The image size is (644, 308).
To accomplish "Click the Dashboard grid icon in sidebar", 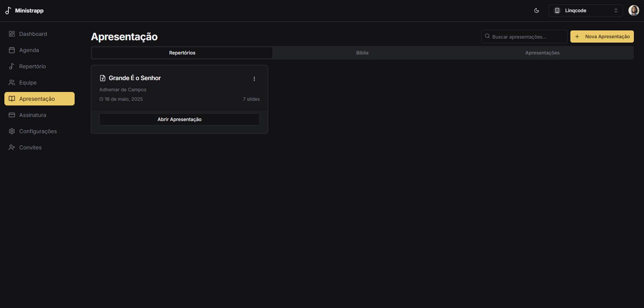I will (12, 34).
